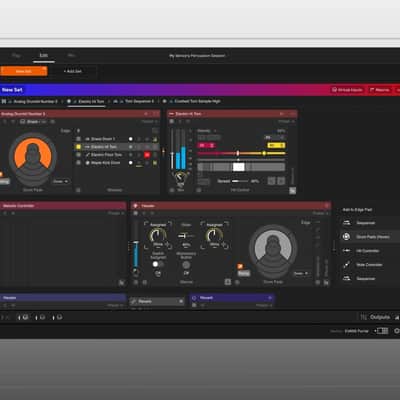Viewport: 400px width, 400px height.
Task: Open the Grow dropdown beside the gray drum pad
Action: [x=301, y=274]
